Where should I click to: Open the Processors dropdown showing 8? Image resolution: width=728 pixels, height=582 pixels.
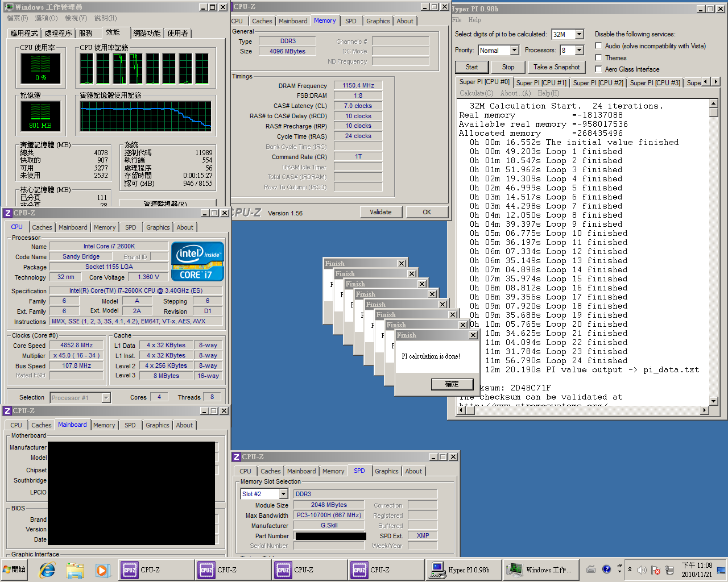tap(579, 51)
